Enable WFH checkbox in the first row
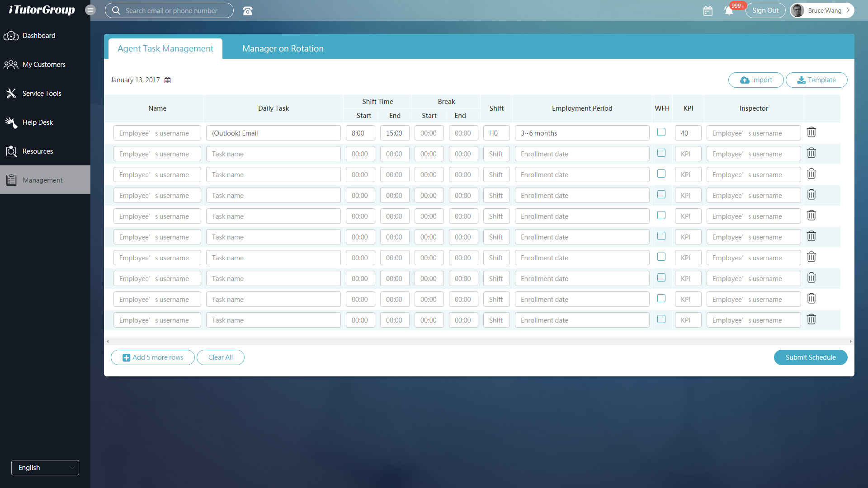This screenshot has height=488, width=868. click(x=661, y=132)
